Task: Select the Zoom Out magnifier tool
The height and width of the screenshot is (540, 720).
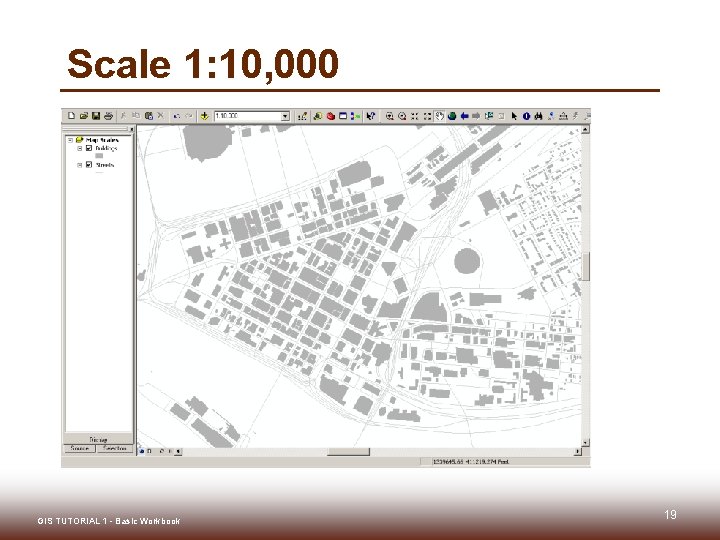Action: [402, 116]
